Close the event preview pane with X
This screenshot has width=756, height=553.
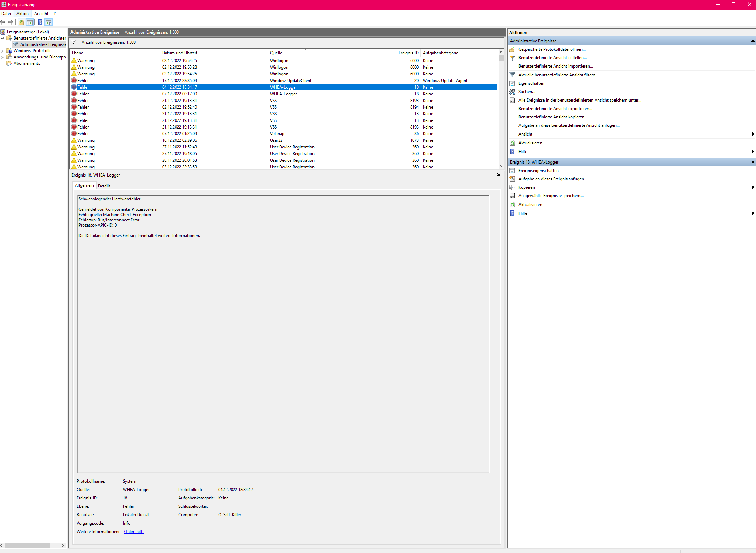[499, 175]
